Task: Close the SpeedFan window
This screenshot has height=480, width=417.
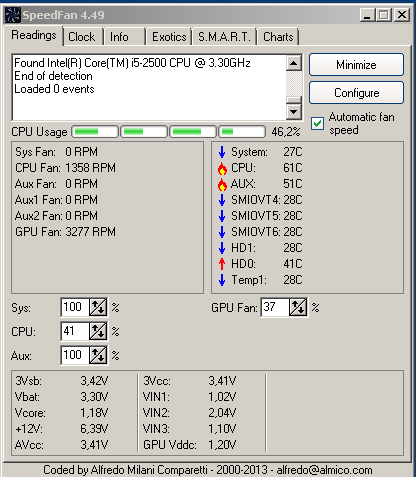Action: coord(402,15)
